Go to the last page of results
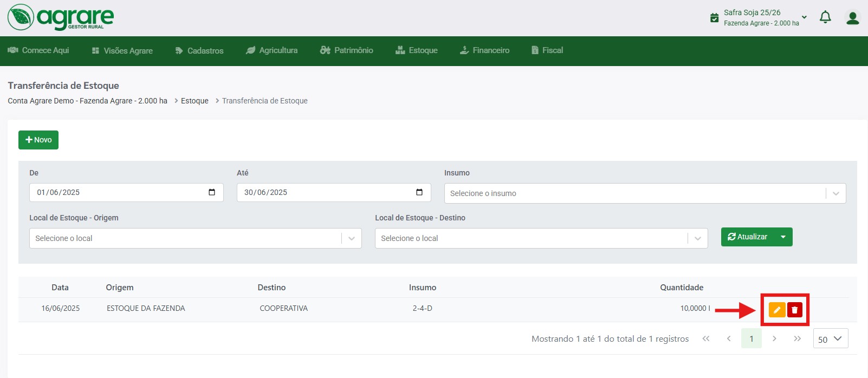The height and width of the screenshot is (378, 868). (x=797, y=338)
